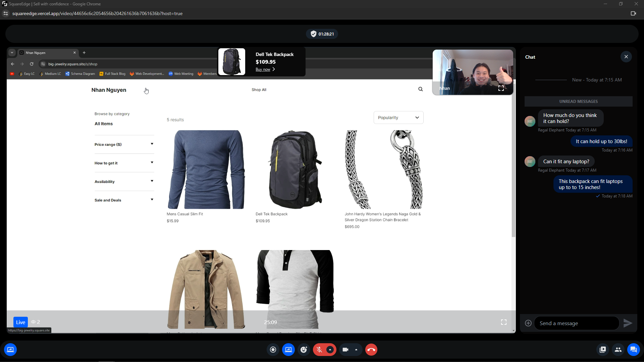Unmute the microphone
Viewport: 644px width, 362px height.
tap(319, 350)
